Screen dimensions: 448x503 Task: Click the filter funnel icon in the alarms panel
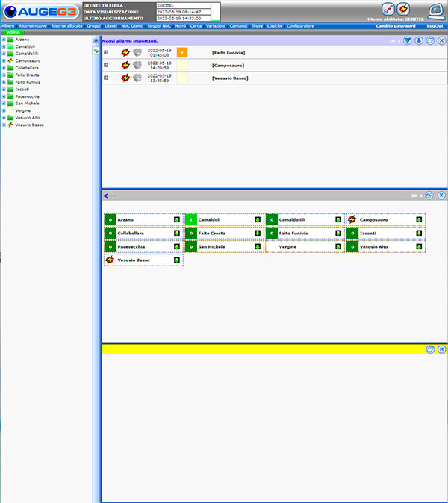(408, 40)
